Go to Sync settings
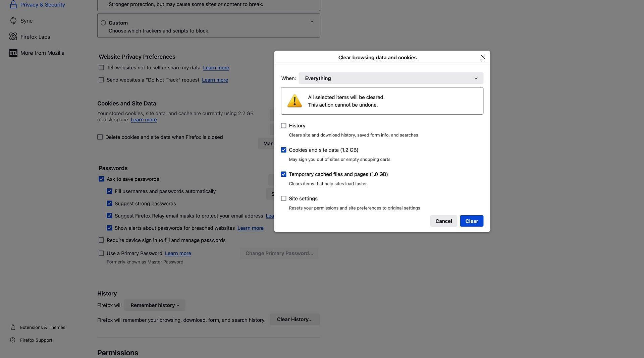 tap(26, 21)
